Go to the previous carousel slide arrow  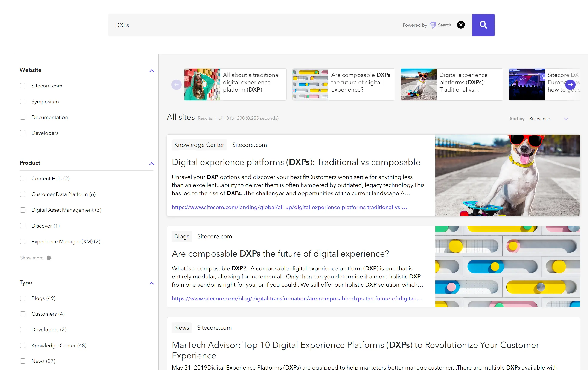(x=176, y=85)
